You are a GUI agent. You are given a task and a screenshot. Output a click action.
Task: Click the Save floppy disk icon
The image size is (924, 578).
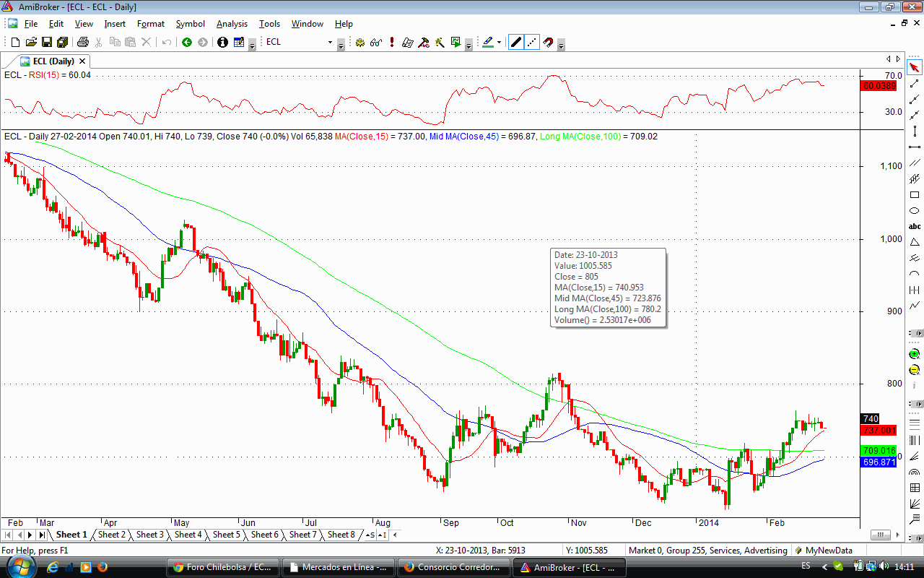(47, 43)
